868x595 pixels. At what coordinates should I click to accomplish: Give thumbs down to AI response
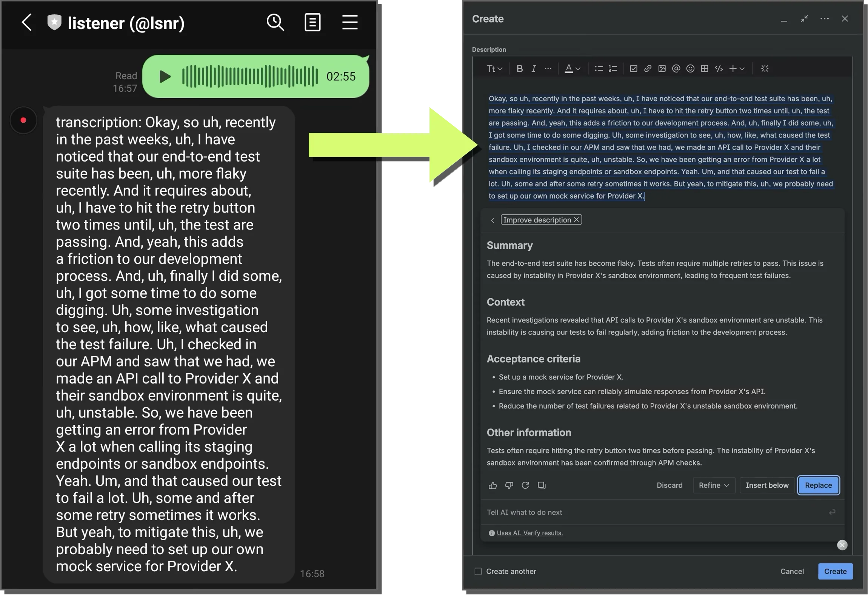click(x=509, y=486)
